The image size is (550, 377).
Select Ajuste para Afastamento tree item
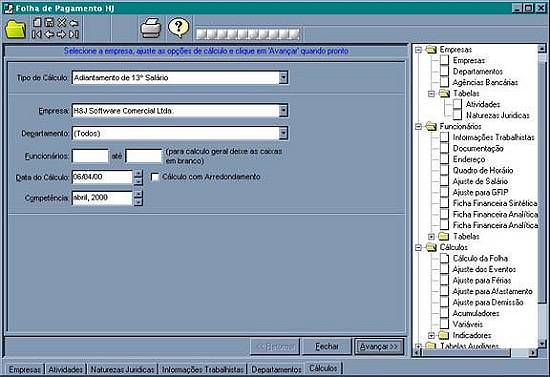[x=492, y=291]
